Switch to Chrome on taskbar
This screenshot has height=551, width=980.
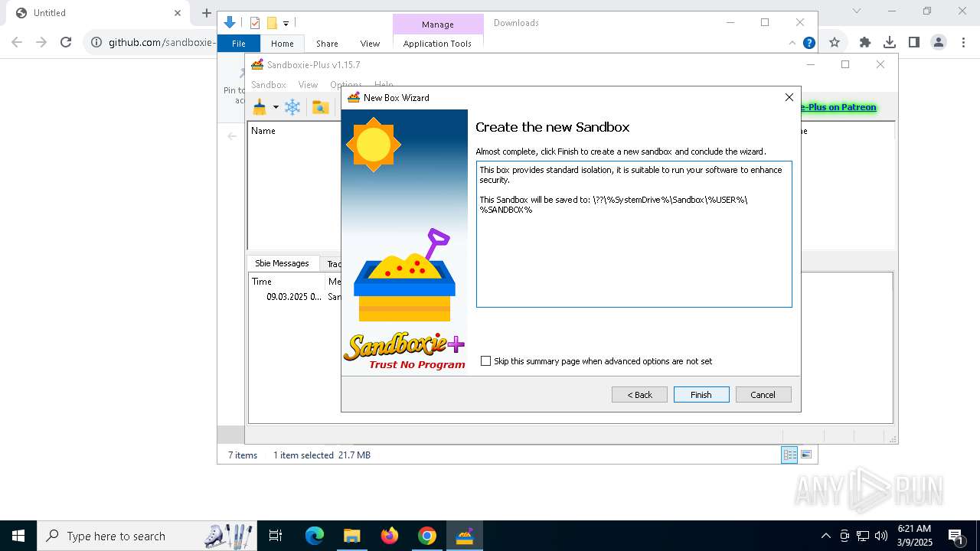(427, 536)
